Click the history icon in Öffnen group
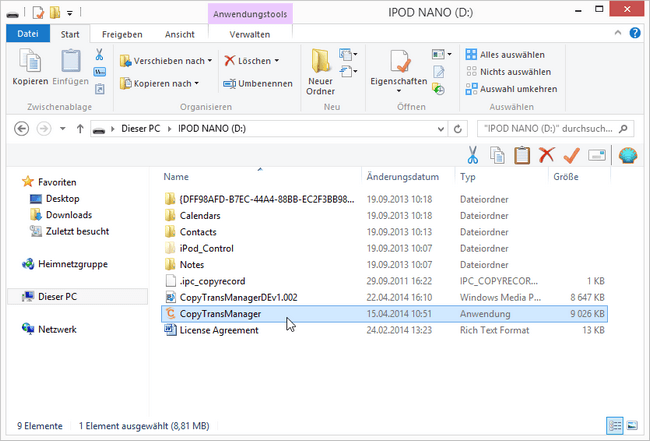The image size is (650, 441). pos(438,89)
